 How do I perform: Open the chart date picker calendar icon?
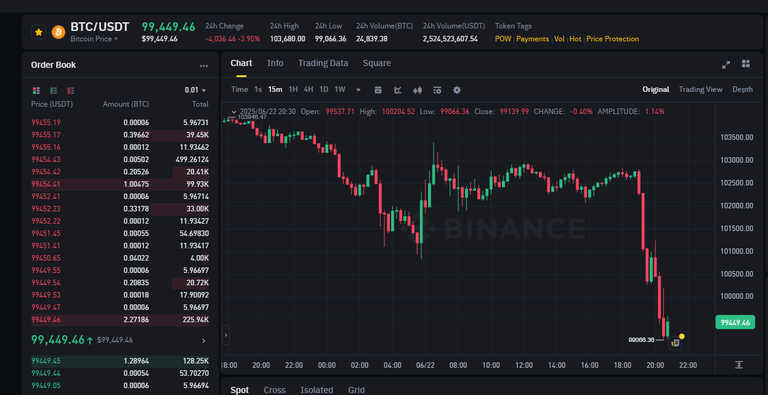point(378,90)
